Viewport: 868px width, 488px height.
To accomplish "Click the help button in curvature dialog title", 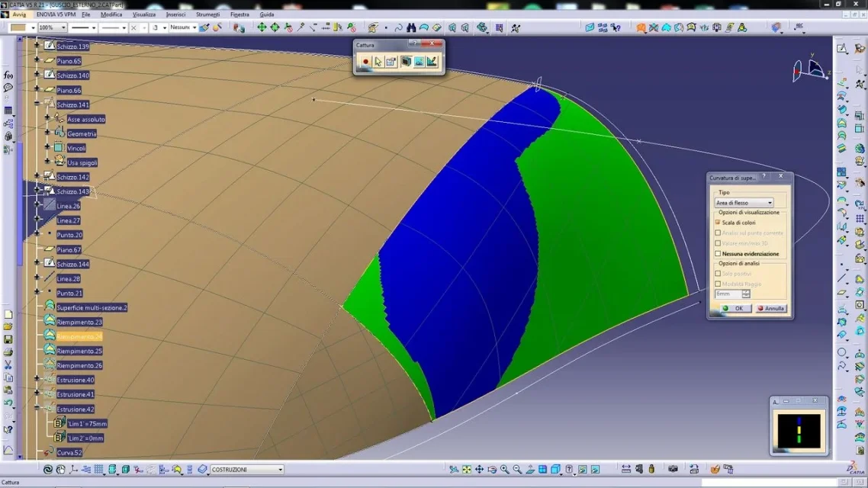I will pos(764,176).
